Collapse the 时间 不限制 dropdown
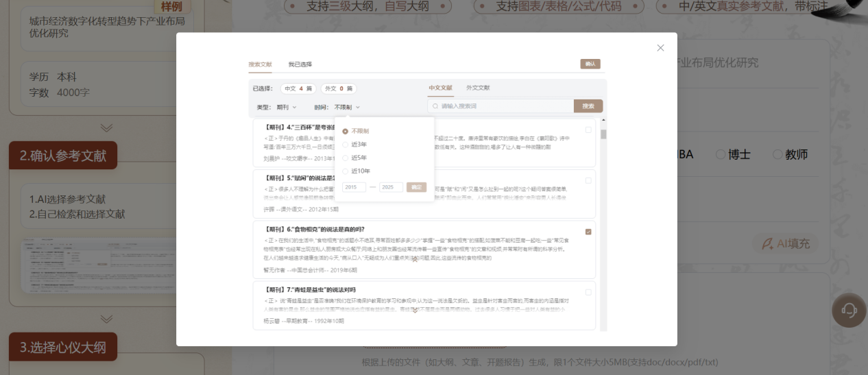Screen dimensions: 868x375 tap(347, 107)
